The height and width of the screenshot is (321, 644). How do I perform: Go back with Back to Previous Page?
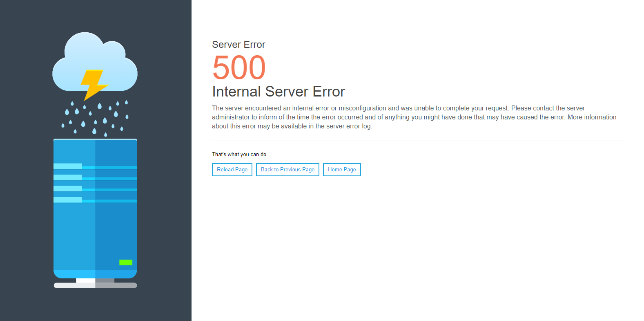(x=287, y=170)
